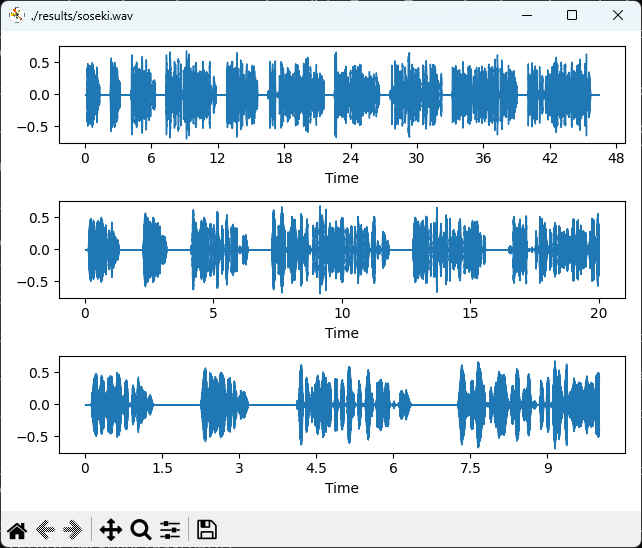Image resolution: width=642 pixels, height=548 pixels.
Task: Click the app icon in the title bar
Action: pos(16,15)
